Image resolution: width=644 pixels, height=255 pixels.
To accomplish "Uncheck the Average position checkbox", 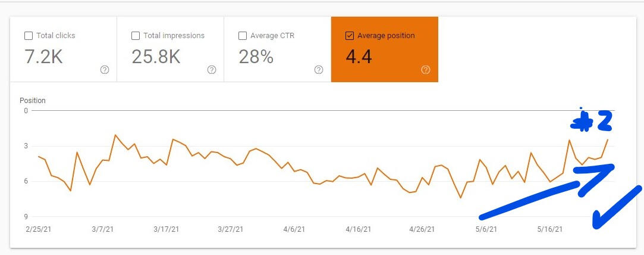I will coord(350,36).
